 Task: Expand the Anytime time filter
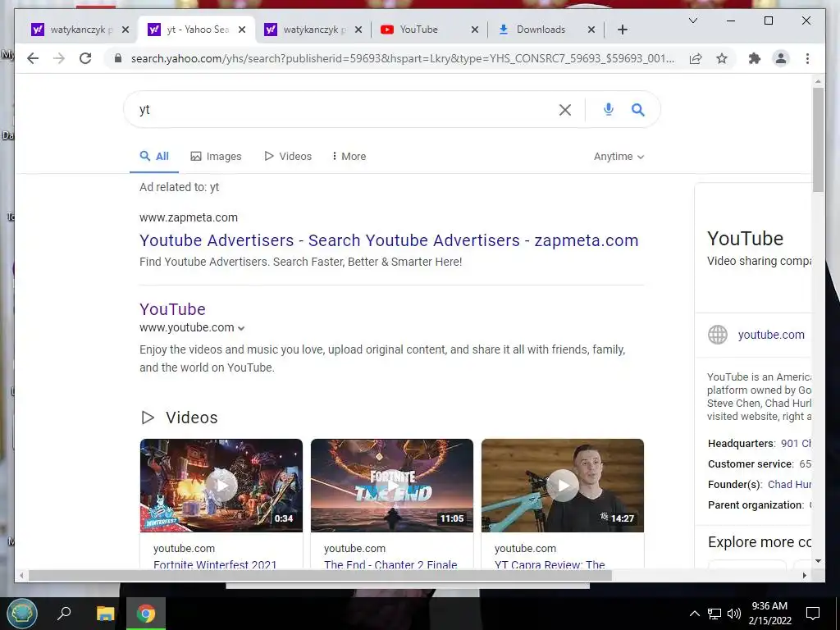tap(619, 157)
